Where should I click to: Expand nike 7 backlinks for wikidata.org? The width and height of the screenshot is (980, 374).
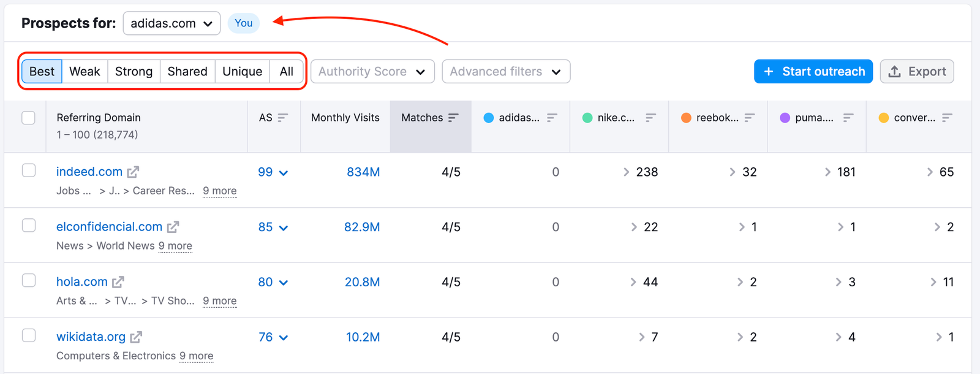[x=641, y=337]
